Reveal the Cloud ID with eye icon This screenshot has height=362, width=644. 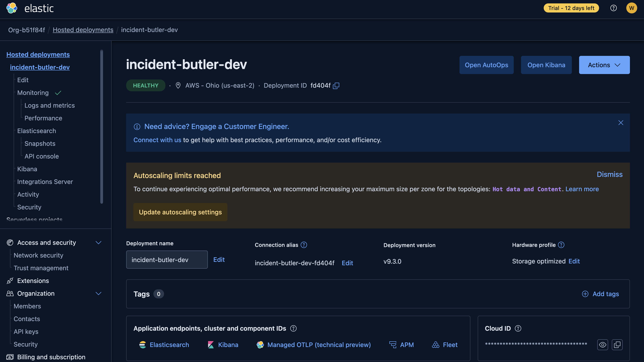click(602, 345)
